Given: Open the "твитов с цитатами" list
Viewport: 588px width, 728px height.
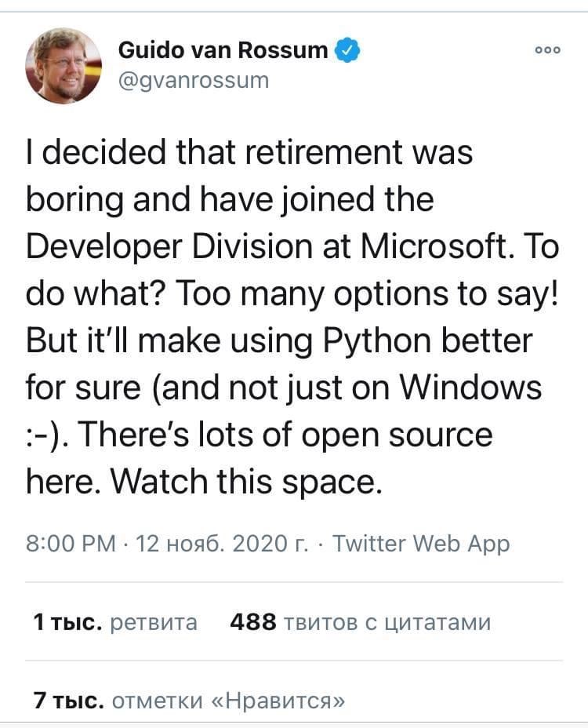Looking at the screenshot, I should (387, 622).
